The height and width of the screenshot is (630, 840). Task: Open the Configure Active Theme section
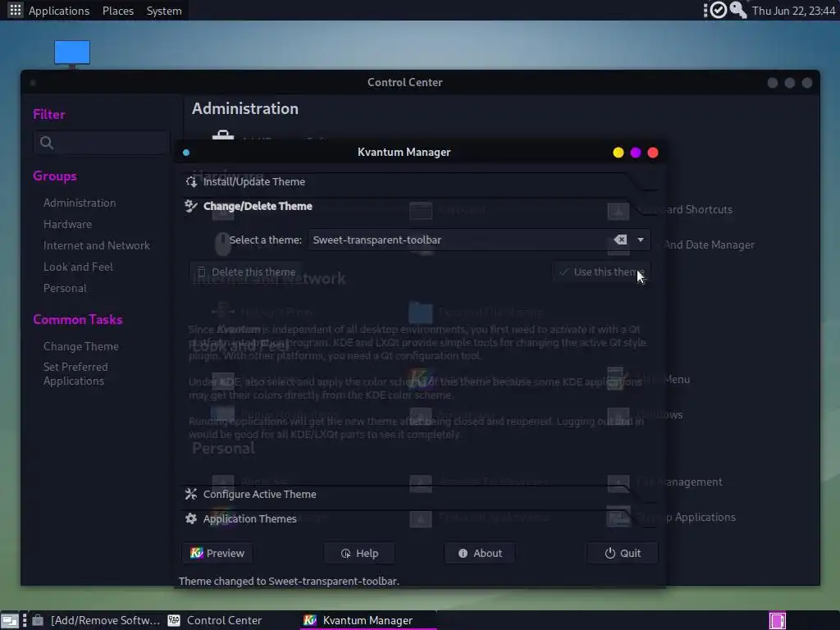[260, 494]
